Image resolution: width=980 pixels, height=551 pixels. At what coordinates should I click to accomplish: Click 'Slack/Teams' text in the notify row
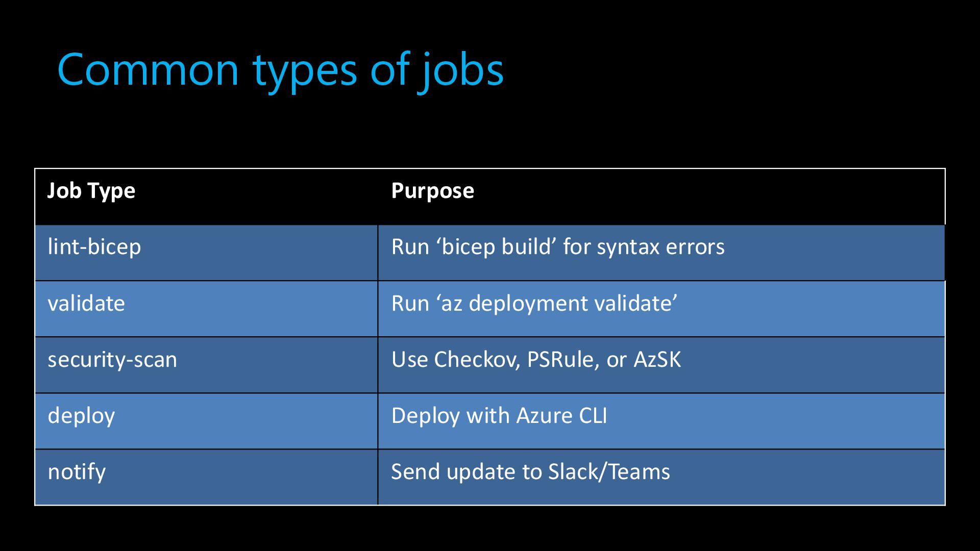click(609, 471)
